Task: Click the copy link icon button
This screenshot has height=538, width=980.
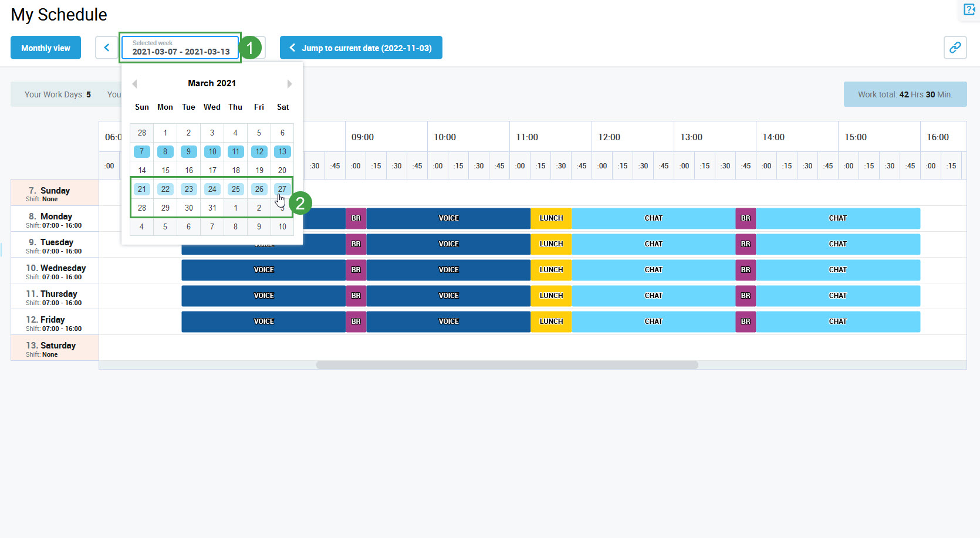Action: point(955,48)
